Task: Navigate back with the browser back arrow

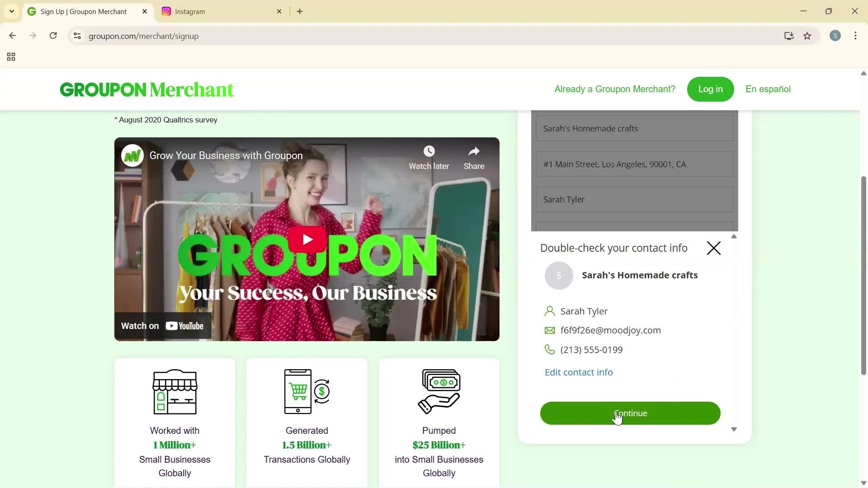Action: [12, 36]
